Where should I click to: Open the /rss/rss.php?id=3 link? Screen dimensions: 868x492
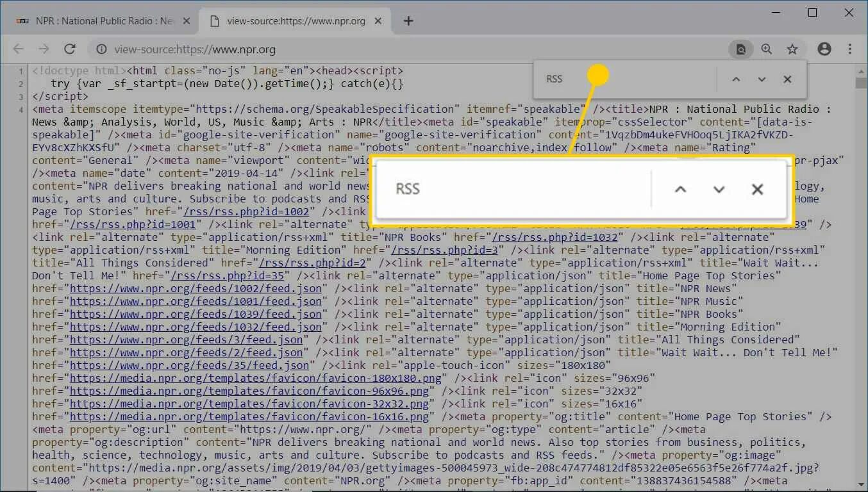445,250
